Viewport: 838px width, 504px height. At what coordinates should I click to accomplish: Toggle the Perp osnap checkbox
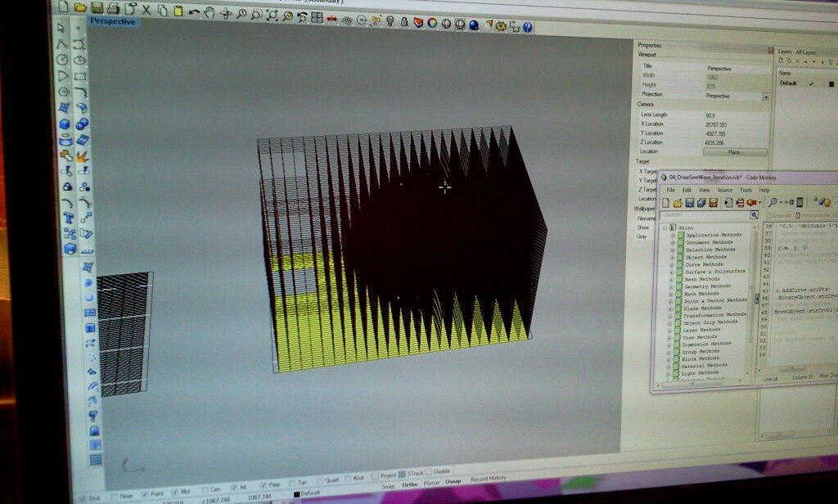click(x=264, y=486)
